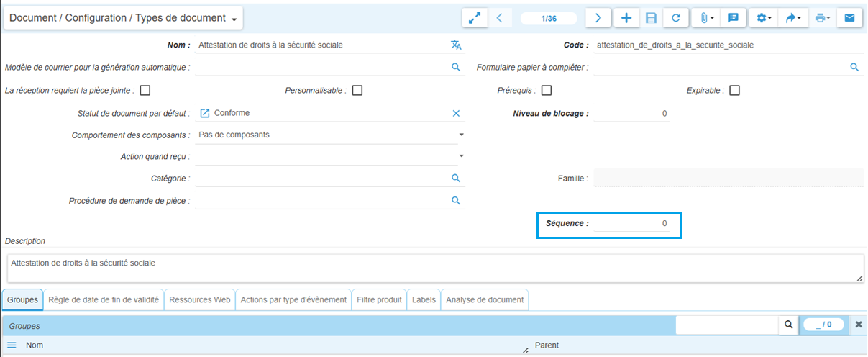Image resolution: width=868 pixels, height=357 pixels.
Task: Enable the Personnalisable checkbox
Action: click(x=357, y=91)
